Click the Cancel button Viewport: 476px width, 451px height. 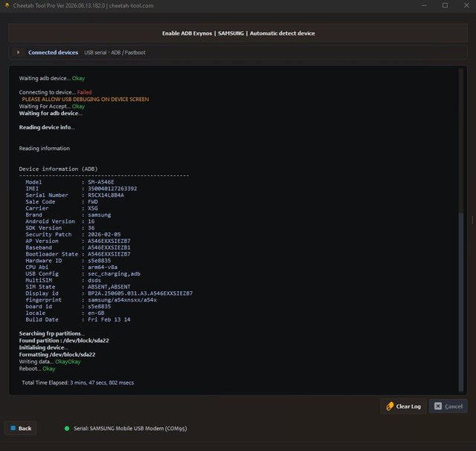(448, 406)
